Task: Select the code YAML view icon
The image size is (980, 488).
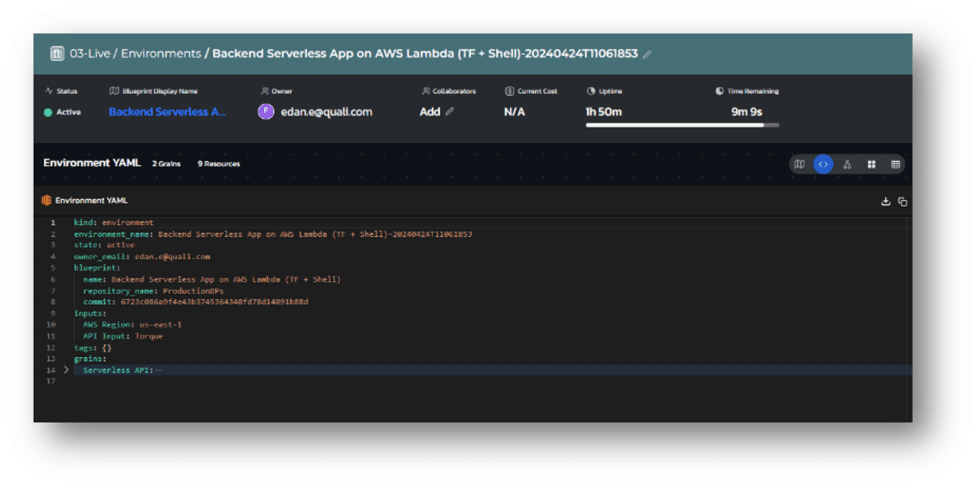Action: [x=823, y=164]
